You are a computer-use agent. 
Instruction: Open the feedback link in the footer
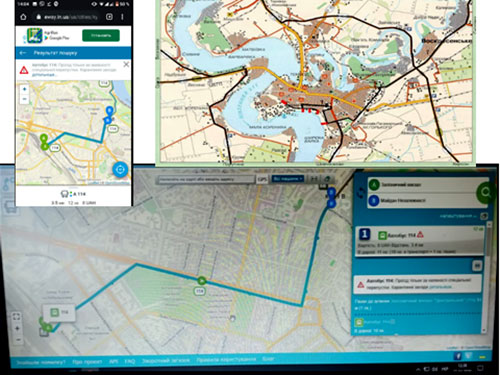click(166, 361)
